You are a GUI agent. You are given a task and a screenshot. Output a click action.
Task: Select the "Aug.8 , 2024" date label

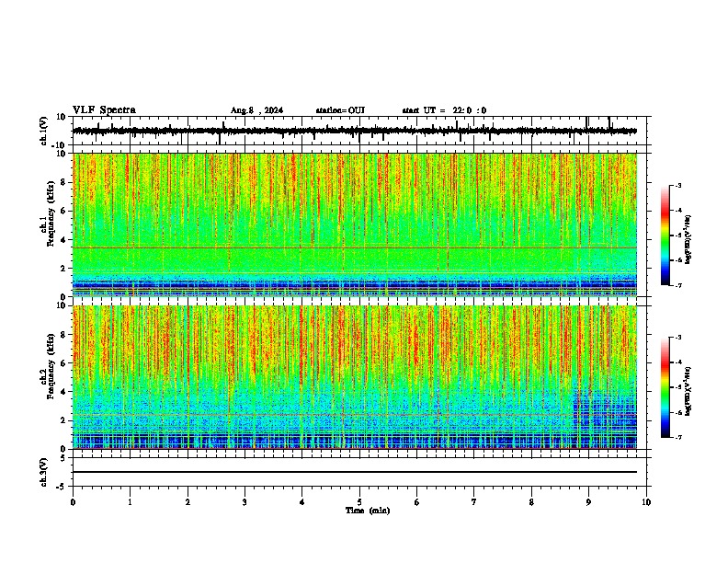256,110
